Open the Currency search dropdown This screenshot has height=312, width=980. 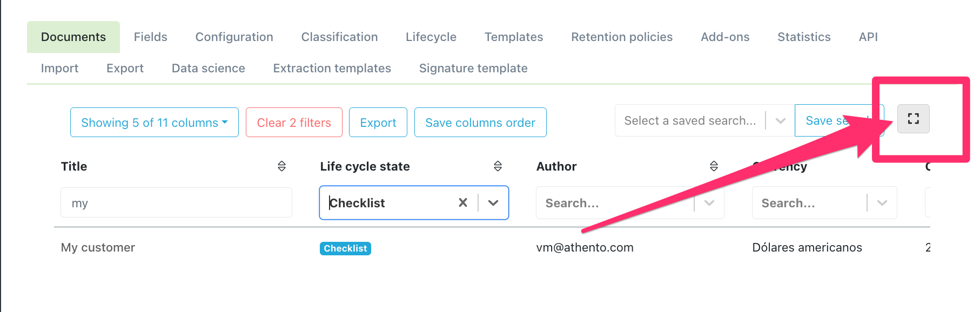[882, 203]
